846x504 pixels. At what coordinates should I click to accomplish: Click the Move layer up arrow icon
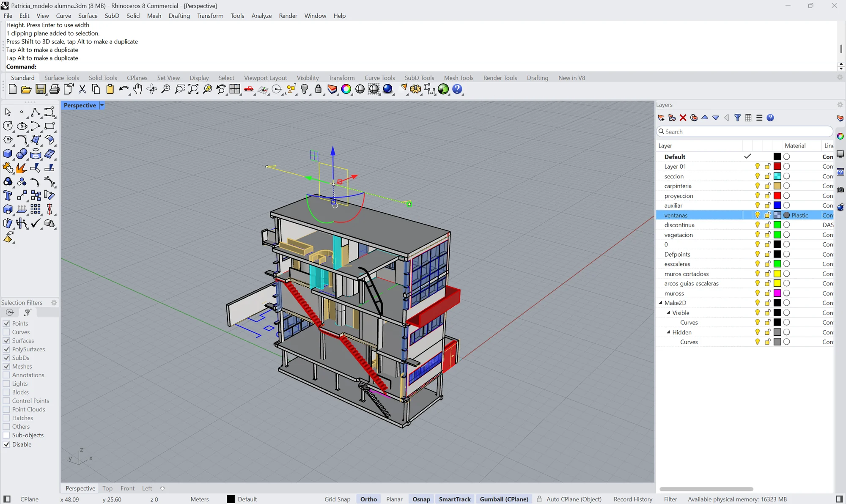705,118
